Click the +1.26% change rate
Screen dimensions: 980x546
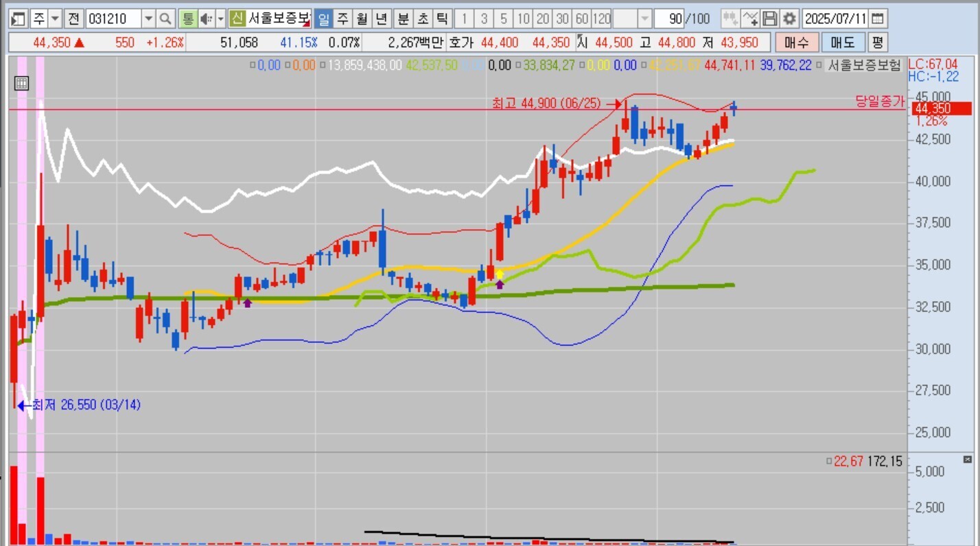coord(165,43)
